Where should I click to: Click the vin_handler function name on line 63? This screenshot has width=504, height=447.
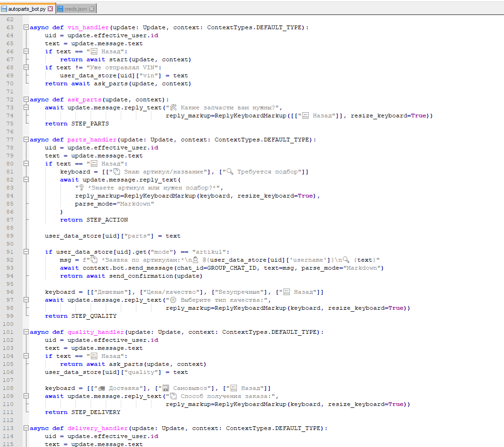[88, 28]
